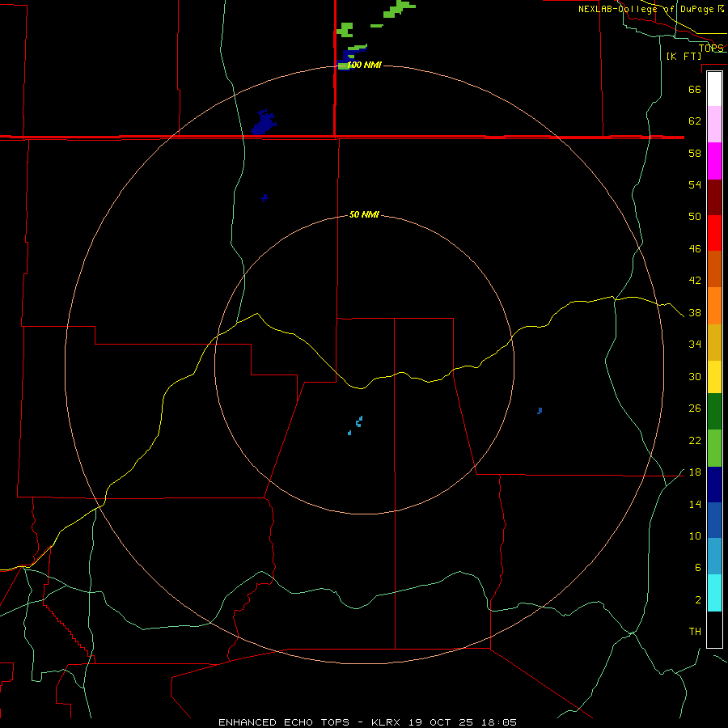This screenshot has width=728, height=728.
Task: Click the 'TH' threshold label
Action: pyautogui.click(x=695, y=632)
